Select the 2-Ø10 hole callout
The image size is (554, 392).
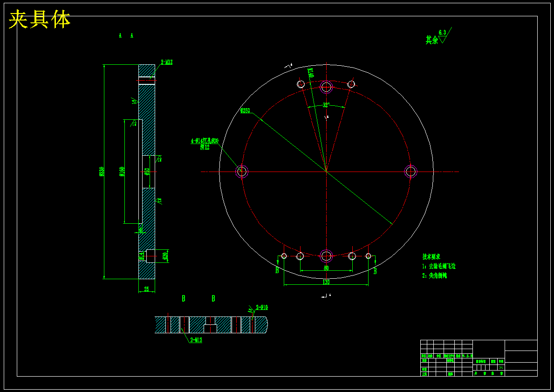click(262, 308)
